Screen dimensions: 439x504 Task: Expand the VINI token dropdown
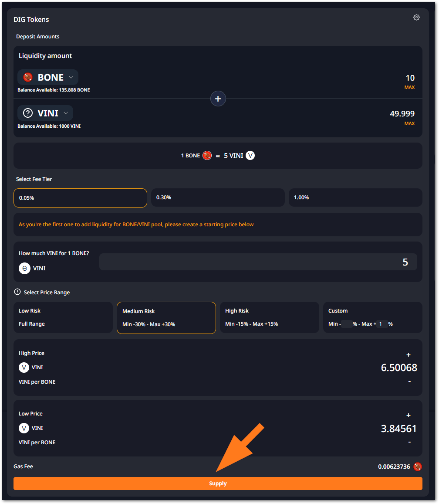(66, 113)
